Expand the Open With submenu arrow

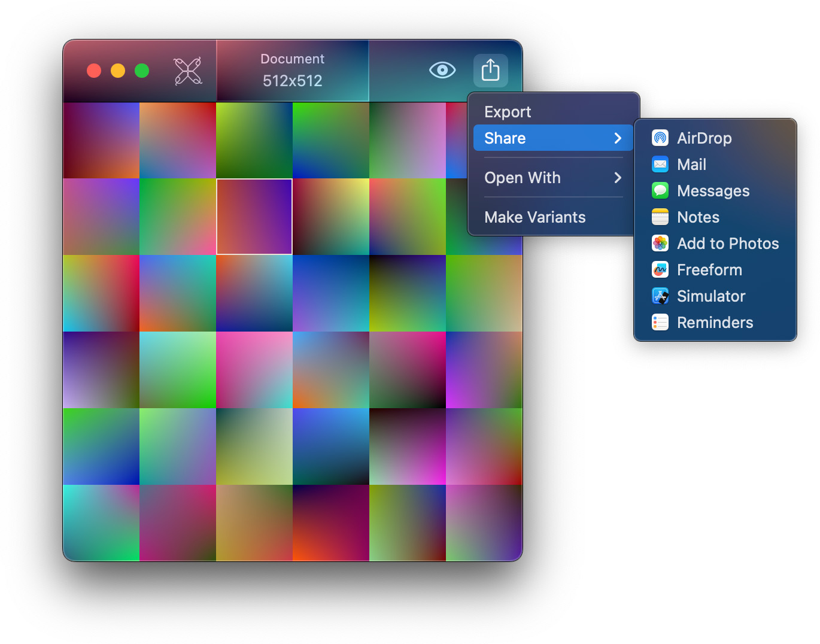[x=618, y=178]
